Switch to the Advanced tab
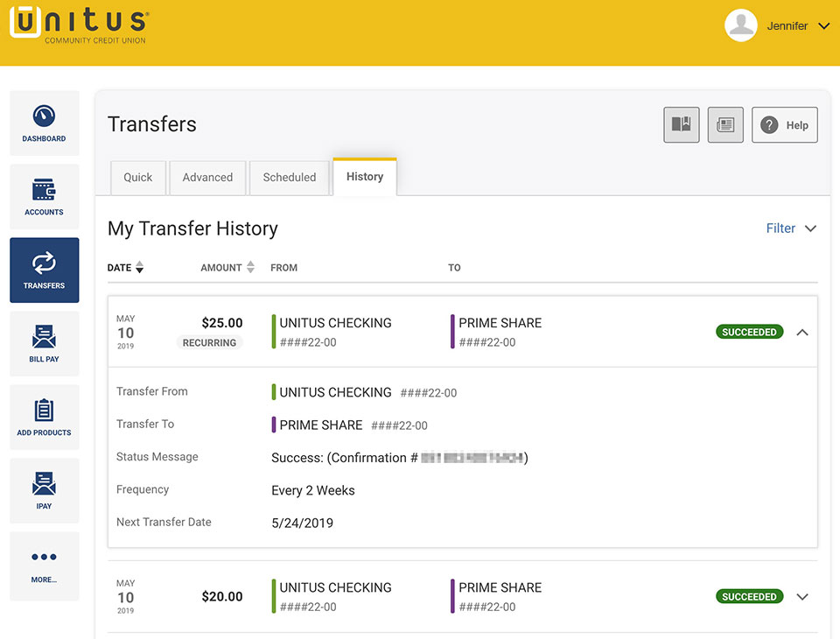Image resolution: width=840 pixels, height=639 pixels. tap(208, 178)
